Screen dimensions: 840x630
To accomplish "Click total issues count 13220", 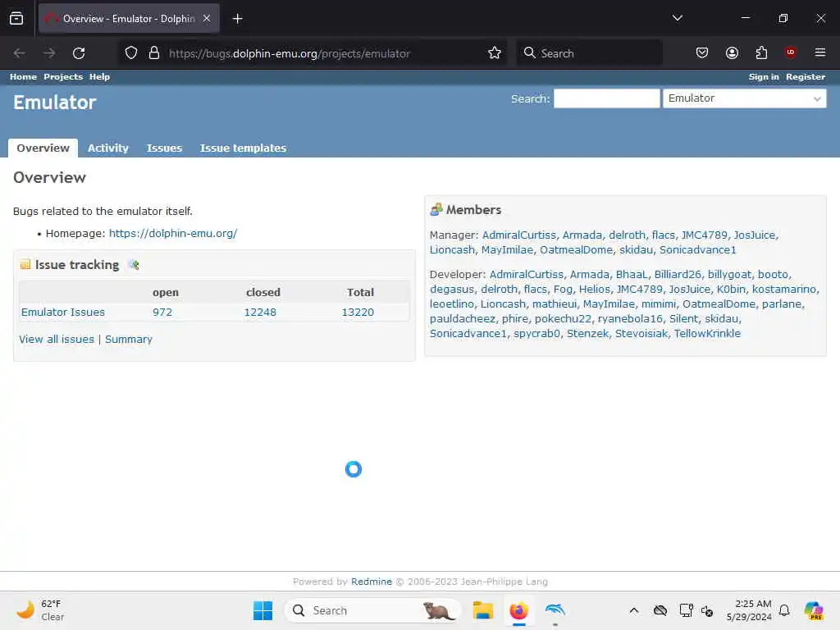I will [358, 312].
